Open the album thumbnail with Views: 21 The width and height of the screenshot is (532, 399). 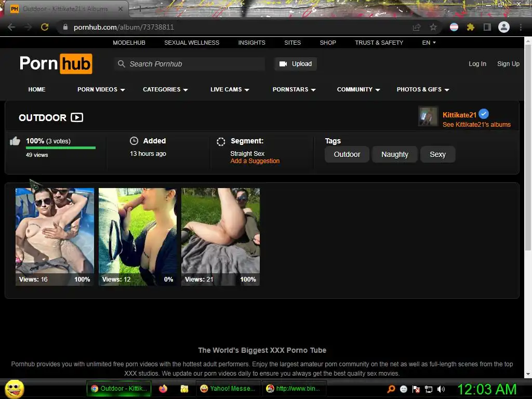pyautogui.click(x=220, y=237)
